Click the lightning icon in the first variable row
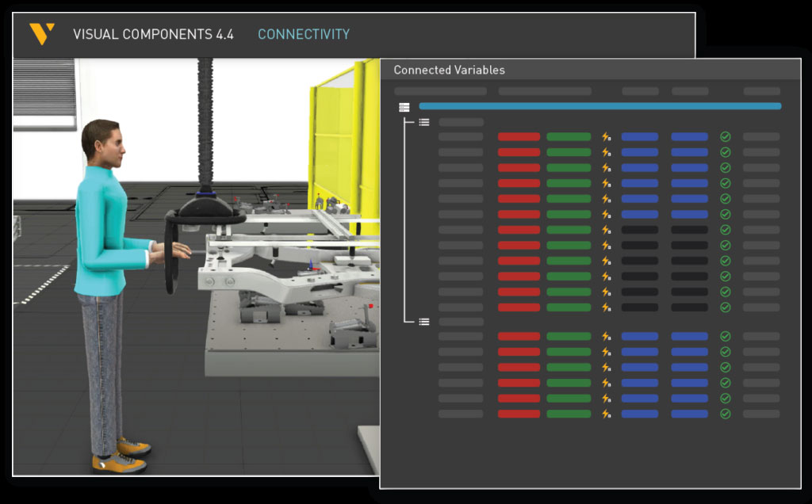 point(606,137)
